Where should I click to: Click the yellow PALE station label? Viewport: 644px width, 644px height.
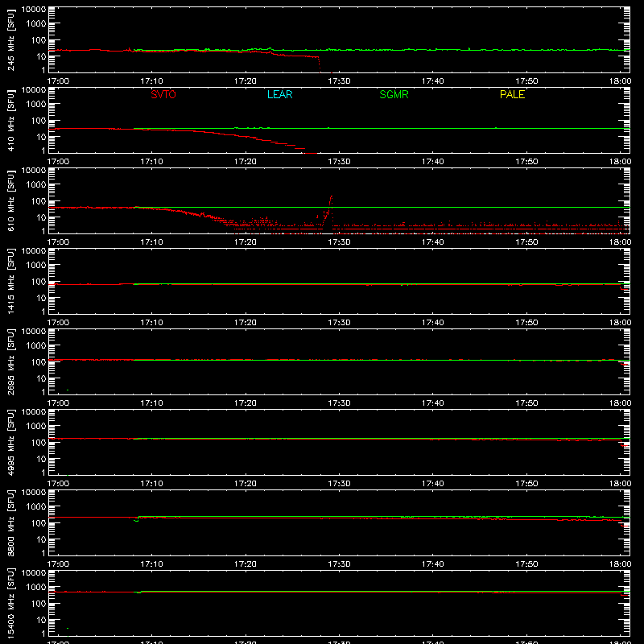click(x=512, y=94)
